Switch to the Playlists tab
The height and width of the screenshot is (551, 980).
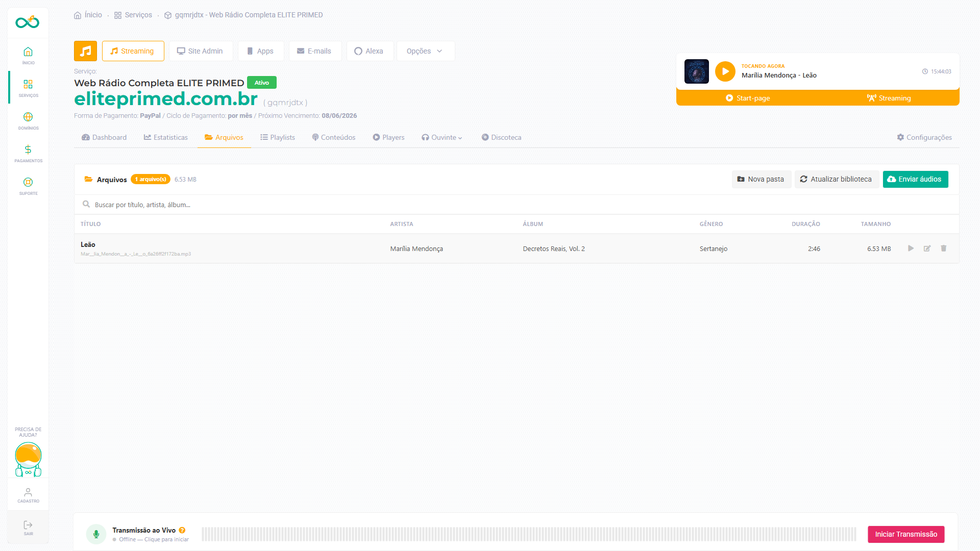tap(278, 137)
